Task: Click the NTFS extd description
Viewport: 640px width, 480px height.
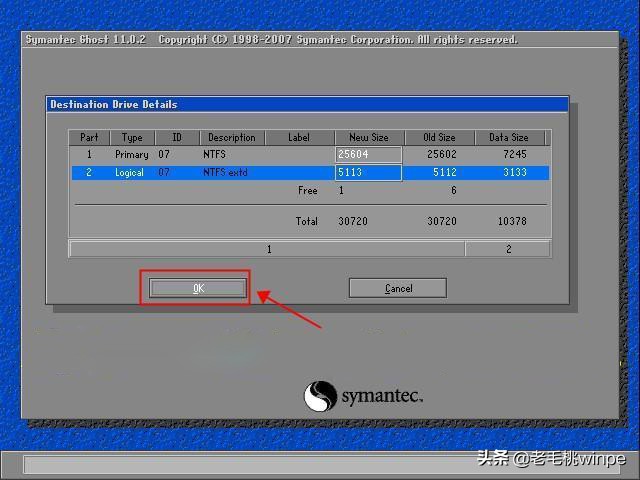Action: [x=225, y=172]
